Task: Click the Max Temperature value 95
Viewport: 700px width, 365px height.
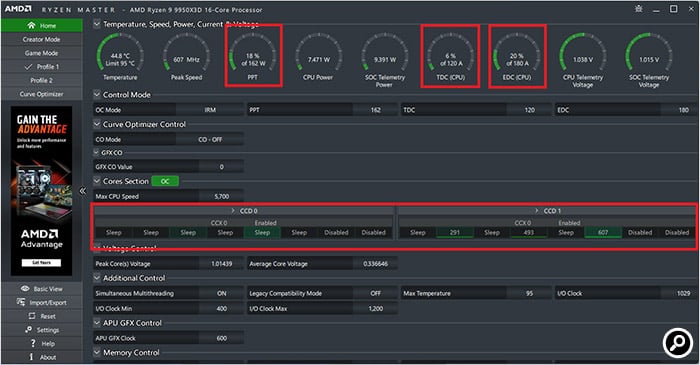Action: (529, 293)
